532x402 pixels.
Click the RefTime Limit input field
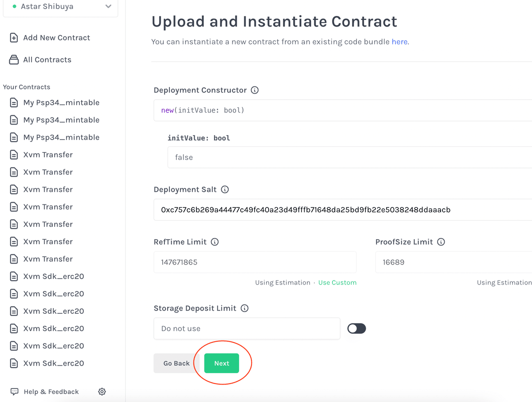pyautogui.click(x=255, y=262)
